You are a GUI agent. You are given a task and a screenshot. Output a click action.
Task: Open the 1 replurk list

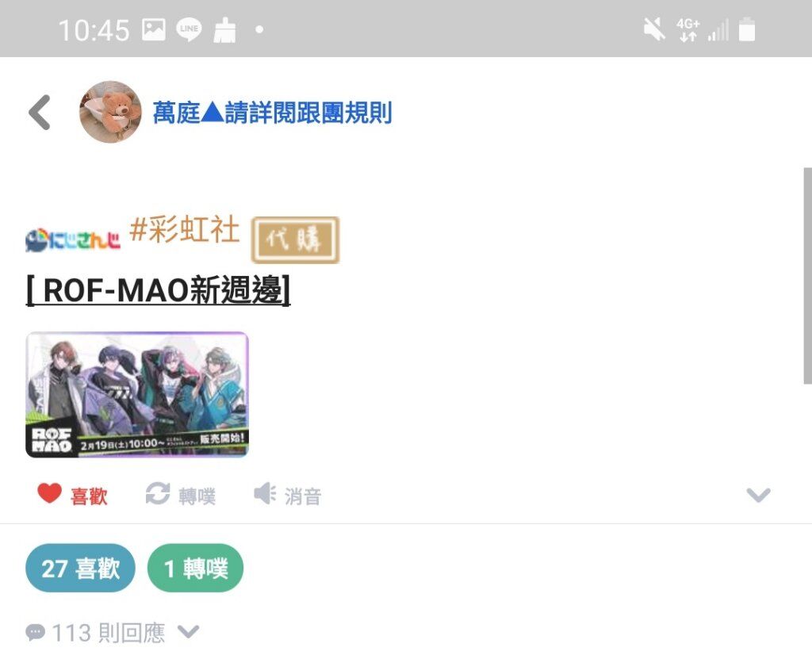(195, 568)
